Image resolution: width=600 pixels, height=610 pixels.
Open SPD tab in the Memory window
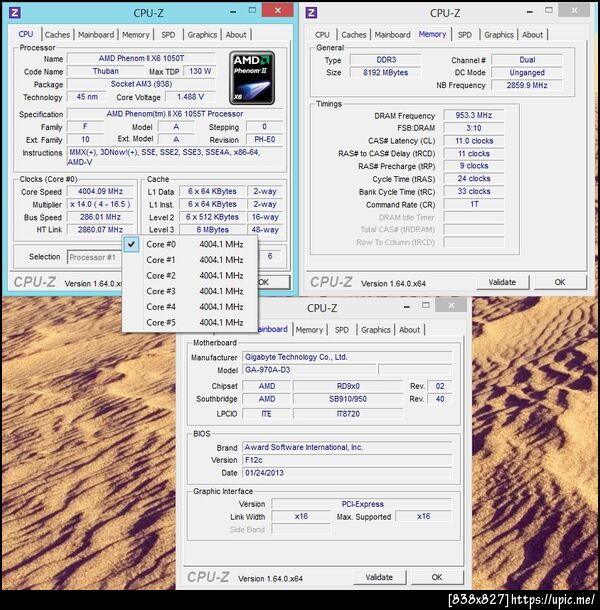pyautogui.click(x=465, y=35)
